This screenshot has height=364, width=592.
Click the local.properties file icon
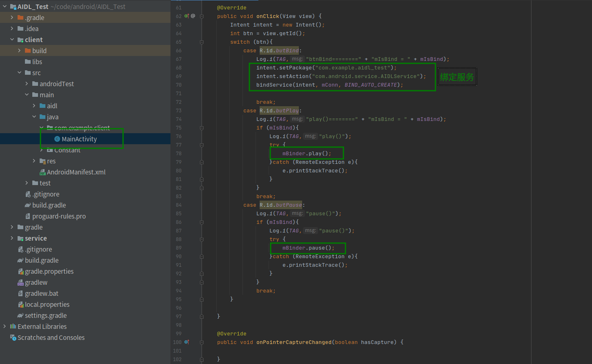pos(20,305)
